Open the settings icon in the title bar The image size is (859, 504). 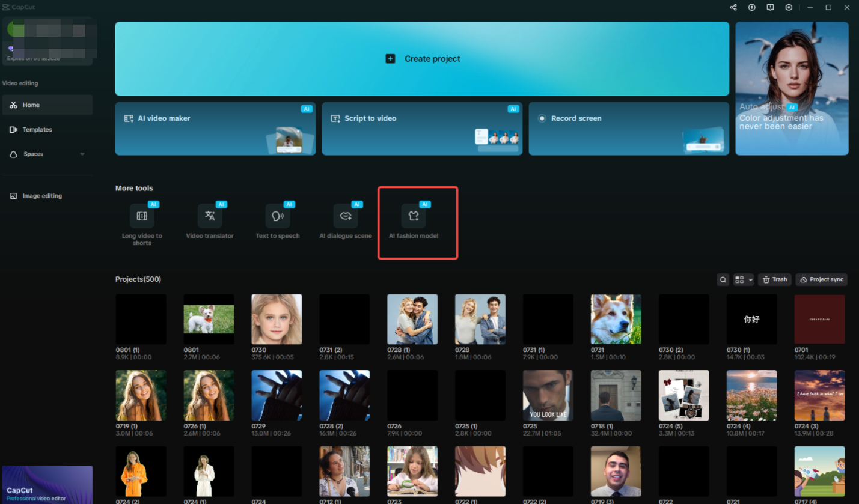[789, 7]
